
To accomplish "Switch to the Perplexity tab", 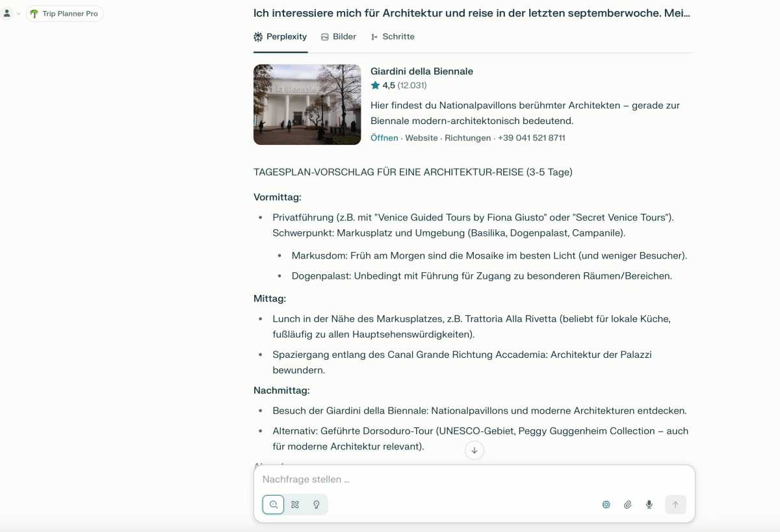I will (x=280, y=37).
